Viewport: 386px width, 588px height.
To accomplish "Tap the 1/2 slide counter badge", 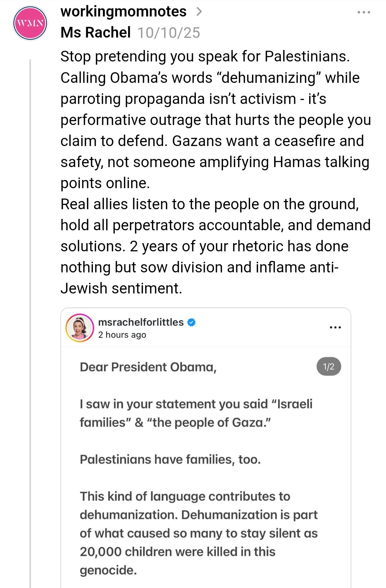I will [x=329, y=367].
